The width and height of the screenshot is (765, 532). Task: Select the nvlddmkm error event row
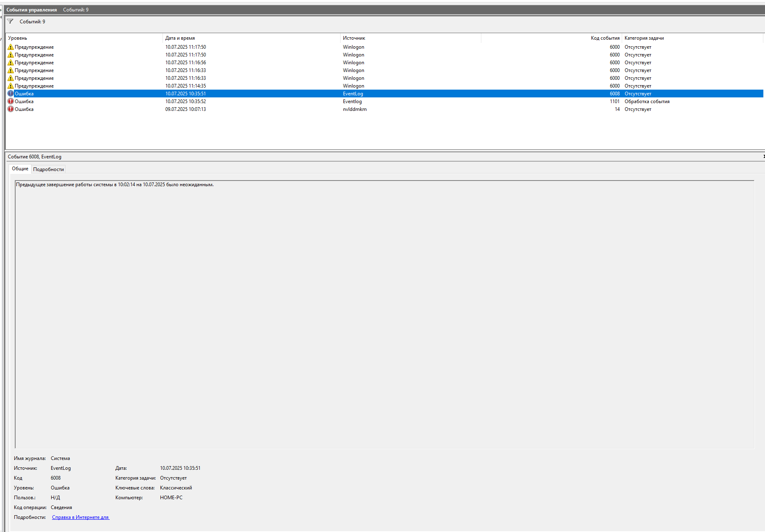[x=354, y=109]
